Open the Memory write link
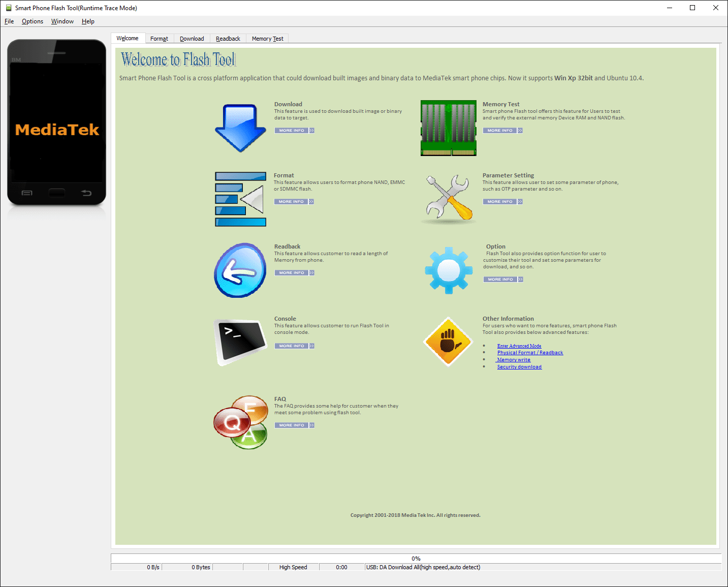Image resolution: width=728 pixels, height=587 pixels. (x=514, y=360)
